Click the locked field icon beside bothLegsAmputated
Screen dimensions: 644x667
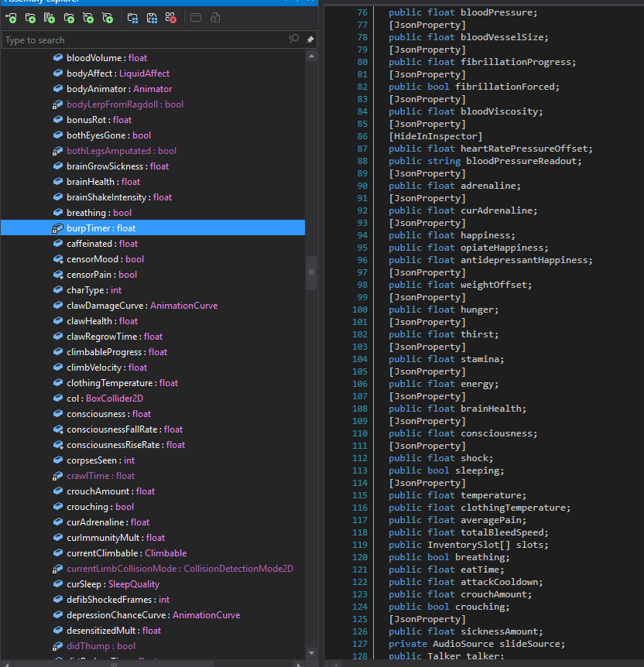[57, 151]
